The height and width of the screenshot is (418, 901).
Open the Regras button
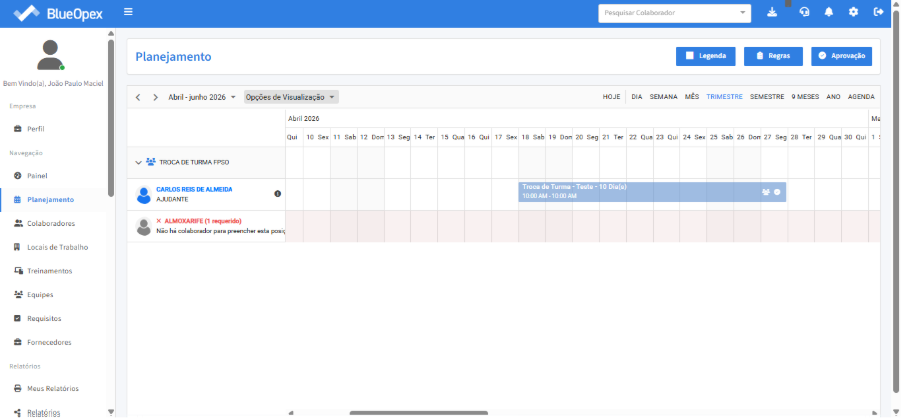click(x=773, y=56)
